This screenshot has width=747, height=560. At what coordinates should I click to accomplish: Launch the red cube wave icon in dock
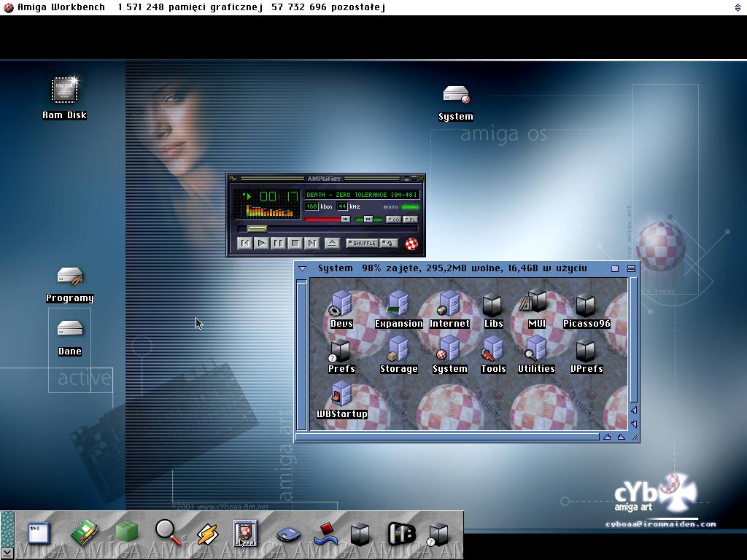pyautogui.click(x=327, y=534)
